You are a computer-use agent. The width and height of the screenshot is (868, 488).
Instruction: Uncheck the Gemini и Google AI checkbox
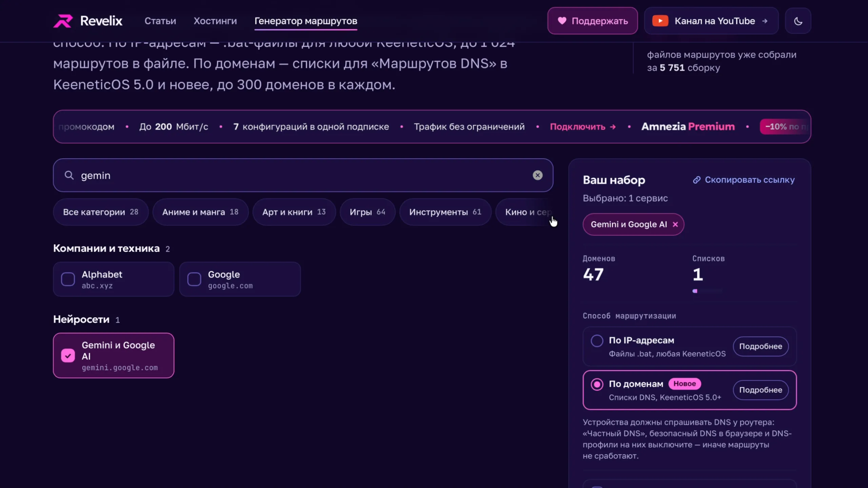tap(68, 355)
